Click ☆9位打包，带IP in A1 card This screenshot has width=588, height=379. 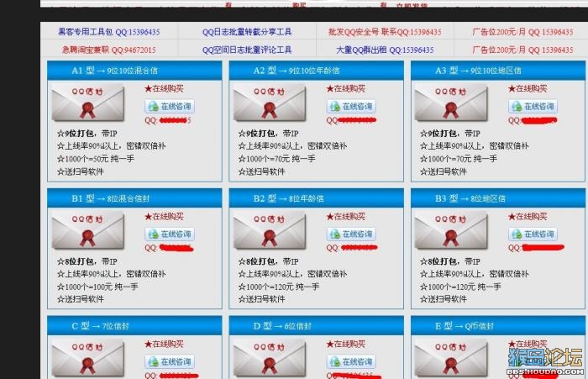coord(87,134)
